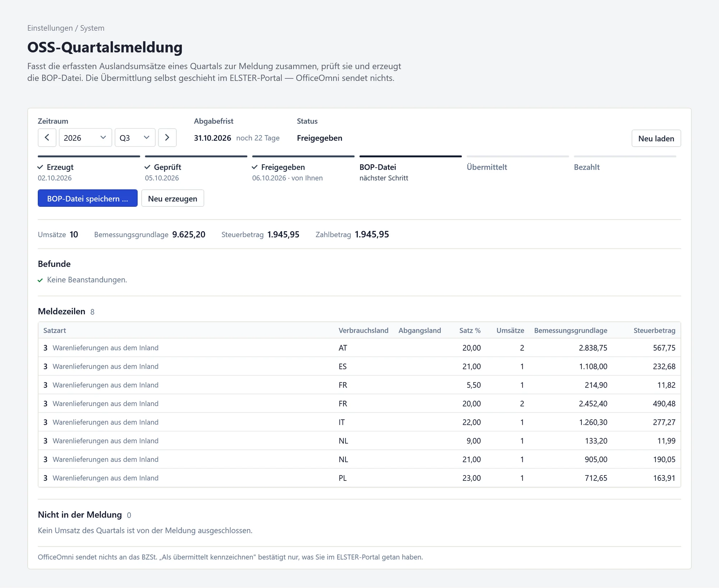Go to previous quarter with left chevron
719x588 pixels.
(47, 138)
